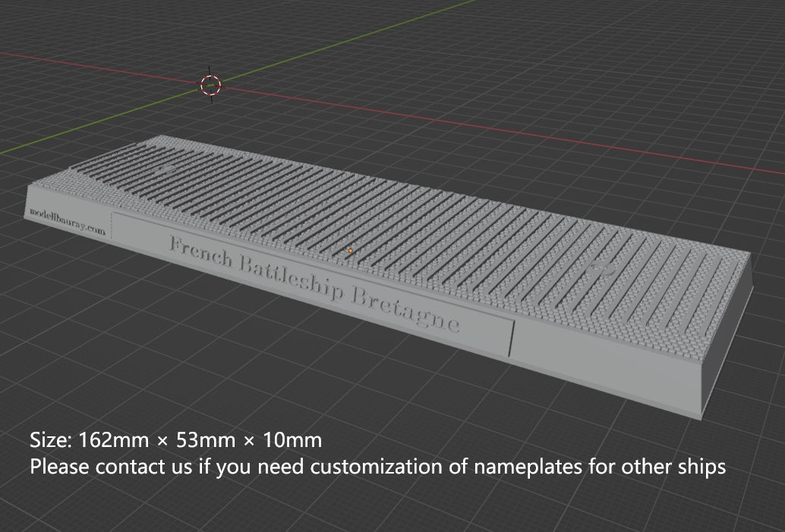Click the orange object origin dot
The image size is (785, 532).
tap(349, 249)
